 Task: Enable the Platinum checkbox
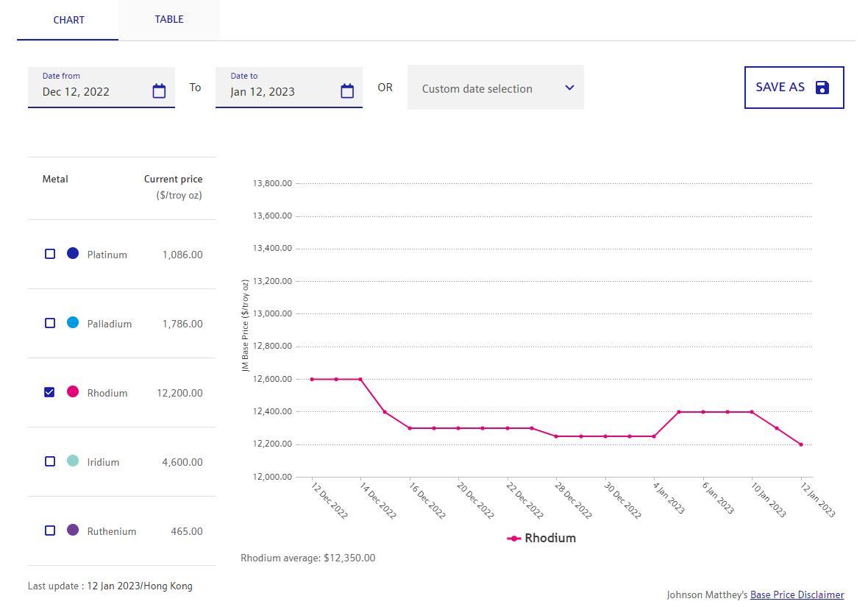point(50,254)
